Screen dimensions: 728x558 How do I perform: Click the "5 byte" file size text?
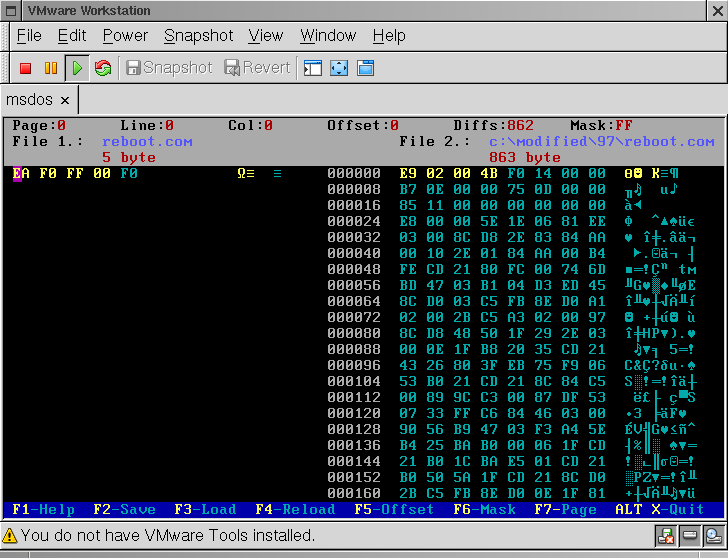click(129, 158)
